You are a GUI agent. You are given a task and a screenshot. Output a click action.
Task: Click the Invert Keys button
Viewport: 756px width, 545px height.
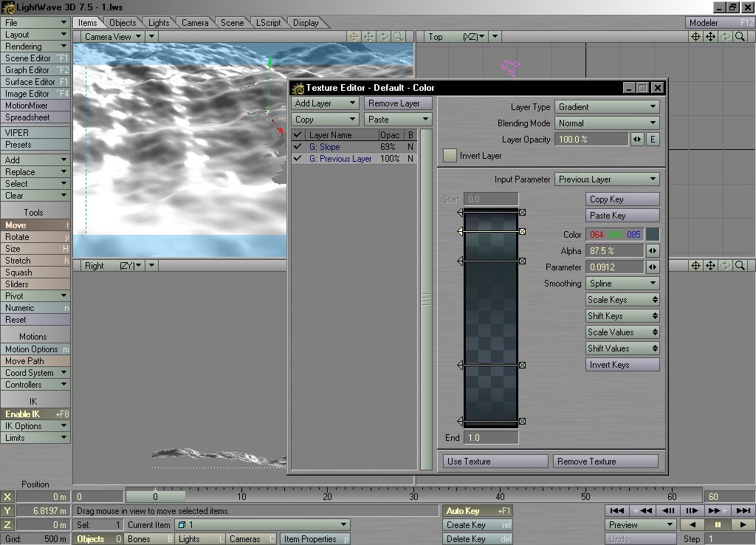[x=622, y=365]
